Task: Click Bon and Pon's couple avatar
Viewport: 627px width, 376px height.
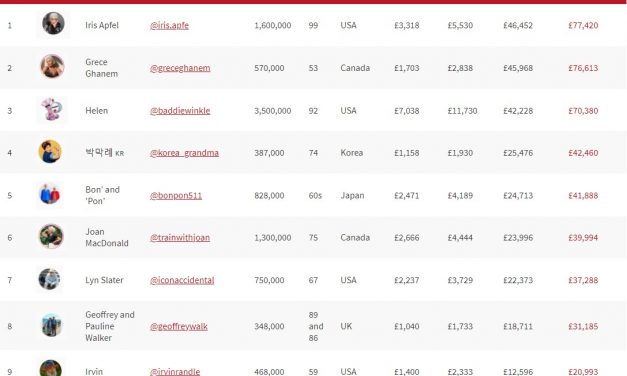Action: 50,194
